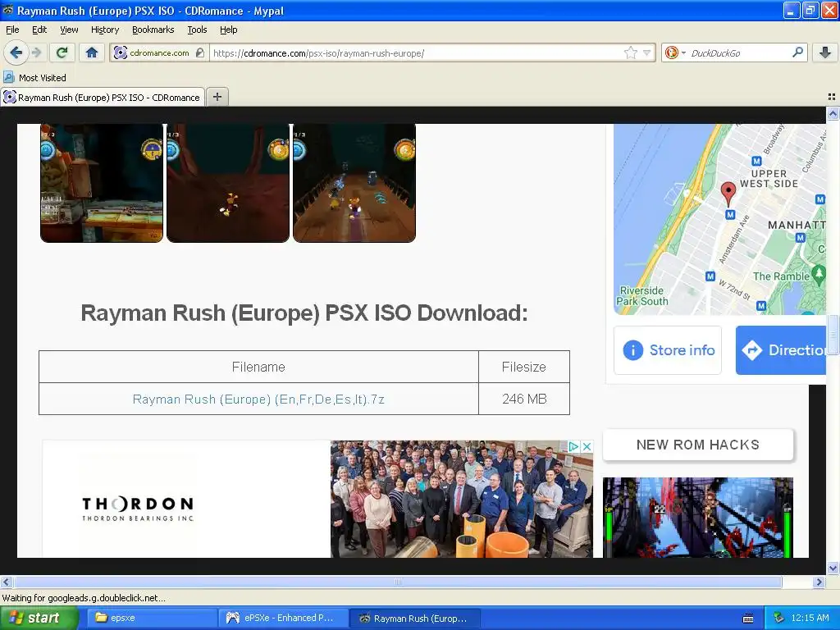Click the 12:15 AM clock
The height and width of the screenshot is (630, 840).
(x=810, y=619)
